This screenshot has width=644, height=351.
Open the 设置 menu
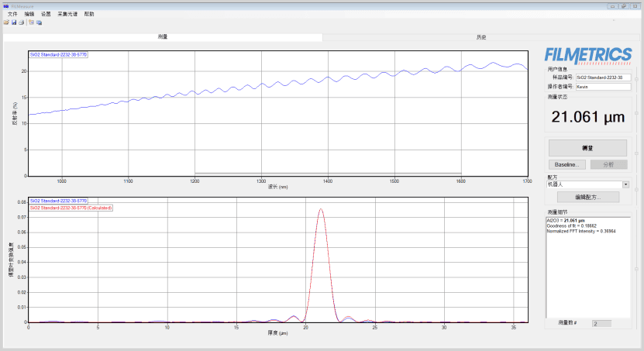[x=46, y=14]
